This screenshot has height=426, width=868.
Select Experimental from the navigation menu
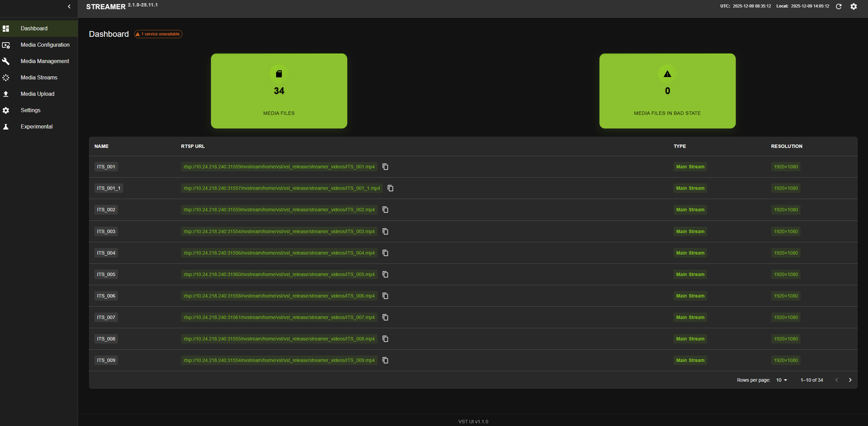(36, 126)
